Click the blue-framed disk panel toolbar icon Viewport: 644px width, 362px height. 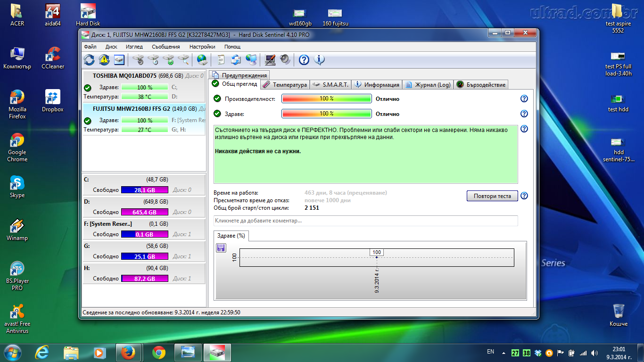(119, 59)
